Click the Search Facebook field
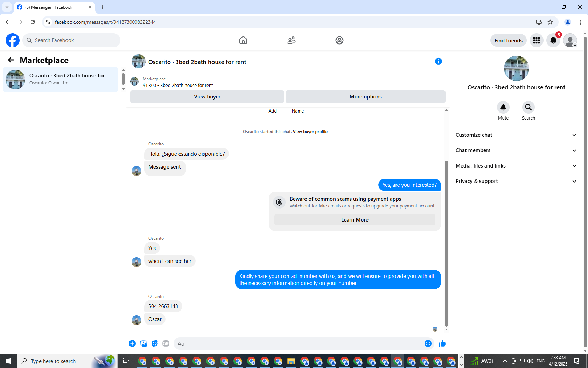The height and width of the screenshot is (368, 588). tap(71, 40)
